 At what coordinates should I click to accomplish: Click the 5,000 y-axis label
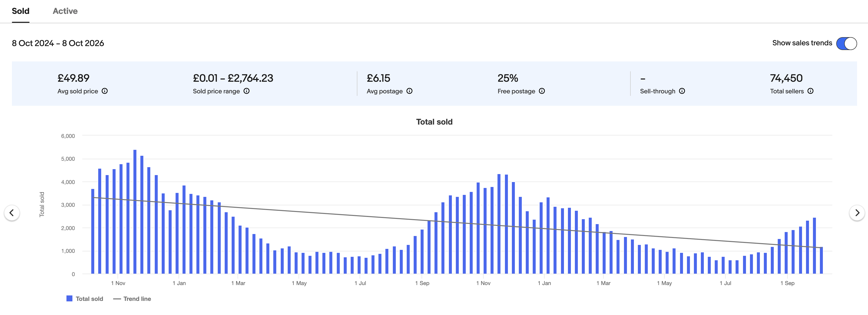68,159
